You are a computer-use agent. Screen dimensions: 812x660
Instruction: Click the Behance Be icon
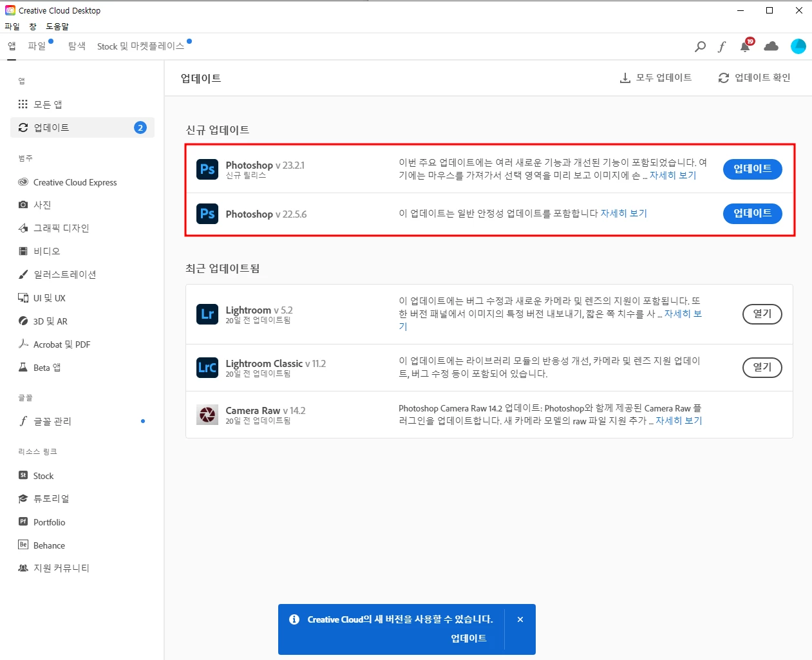click(23, 545)
